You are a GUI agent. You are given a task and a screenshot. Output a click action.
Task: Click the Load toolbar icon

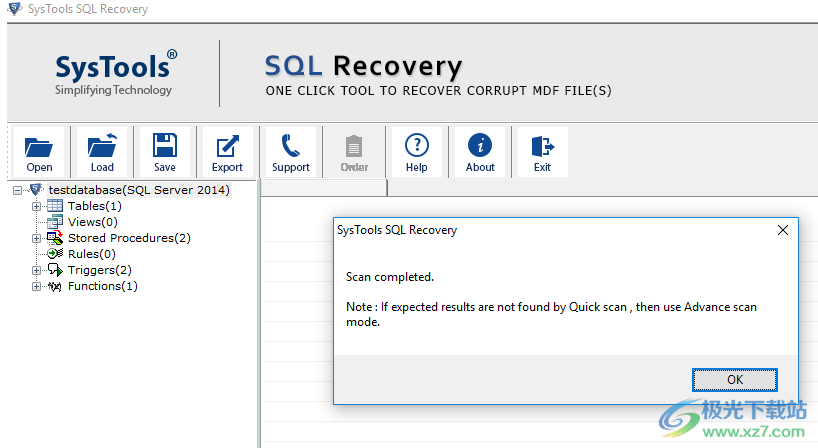point(102,152)
